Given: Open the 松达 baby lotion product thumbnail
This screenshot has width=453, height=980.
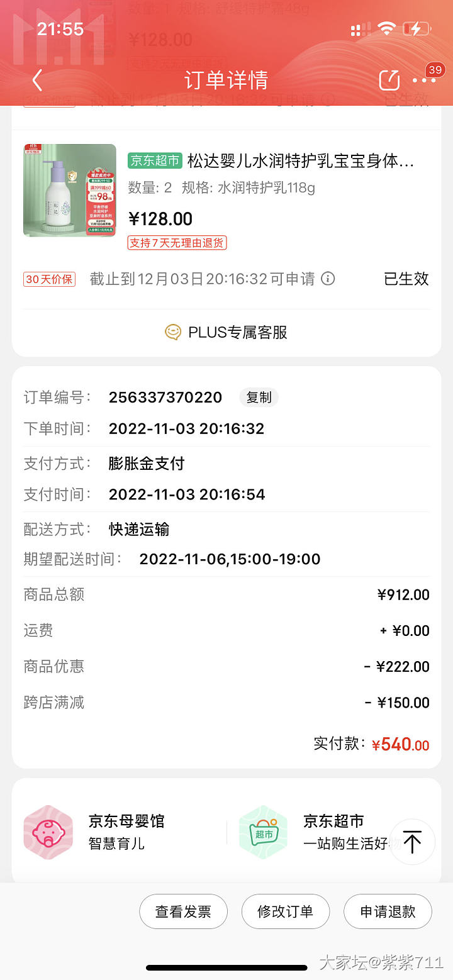Looking at the screenshot, I should (70, 191).
